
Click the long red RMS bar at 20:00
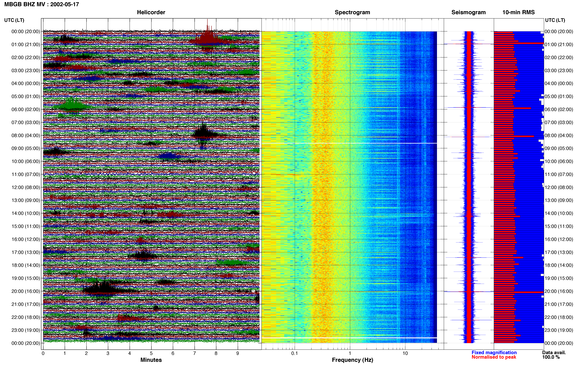[518, 292]
